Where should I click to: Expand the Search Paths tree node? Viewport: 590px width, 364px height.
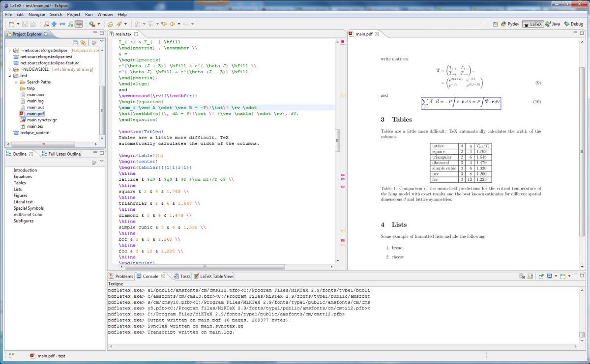pyautogui.click(x=16, y=82)
